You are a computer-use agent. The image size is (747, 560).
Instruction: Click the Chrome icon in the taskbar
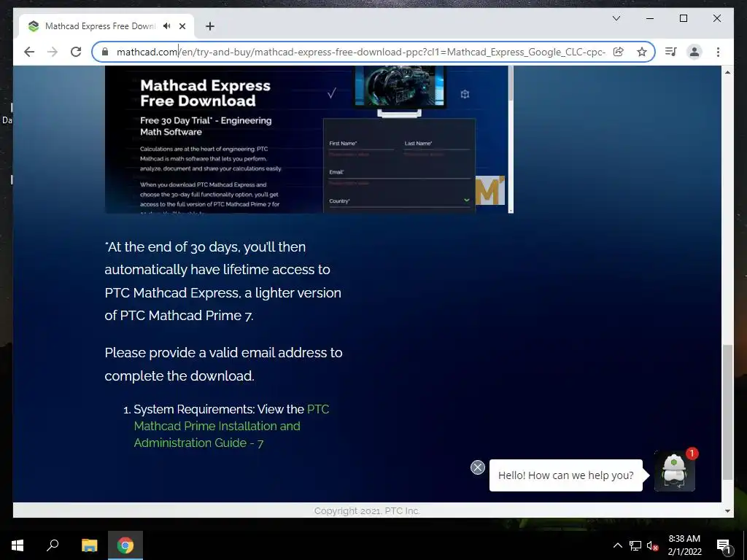(125, 545)
